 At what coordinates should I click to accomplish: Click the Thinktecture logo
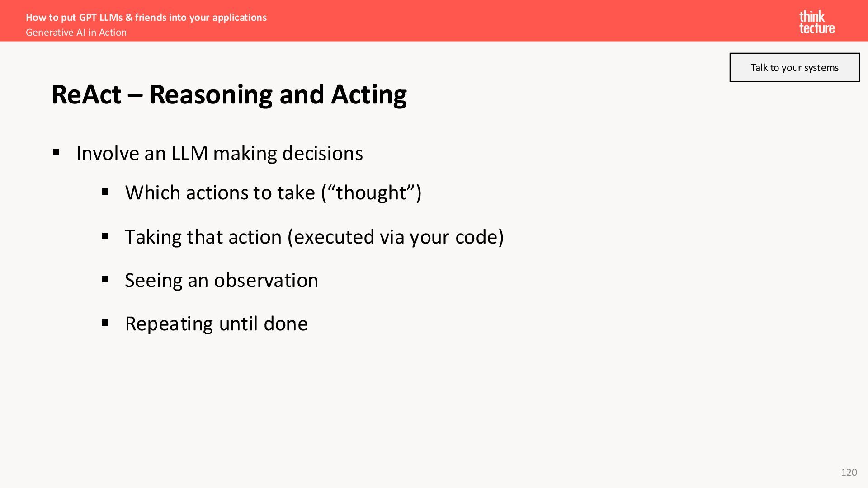tap(817, 22)
